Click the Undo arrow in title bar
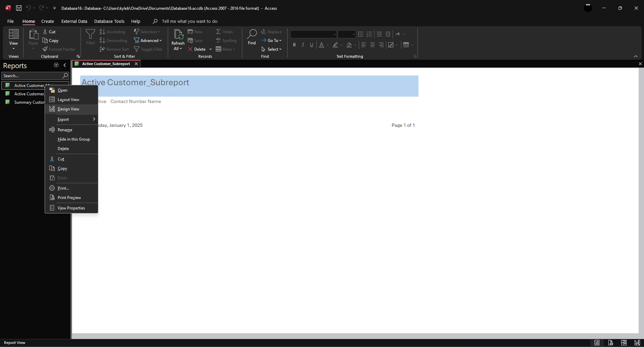This screenshot has width=644, height=347. pyautogui.click(x=29, y=8)
